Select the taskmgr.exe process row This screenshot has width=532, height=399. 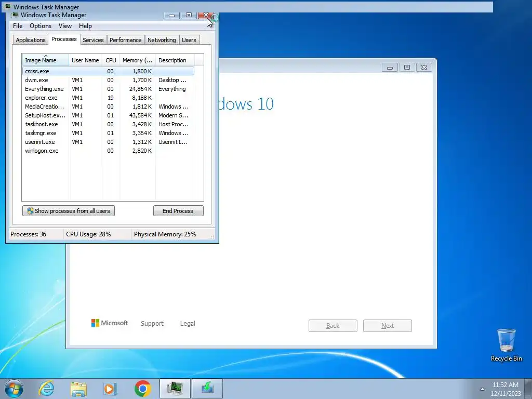pyautogui.click(x=108, y=133)
